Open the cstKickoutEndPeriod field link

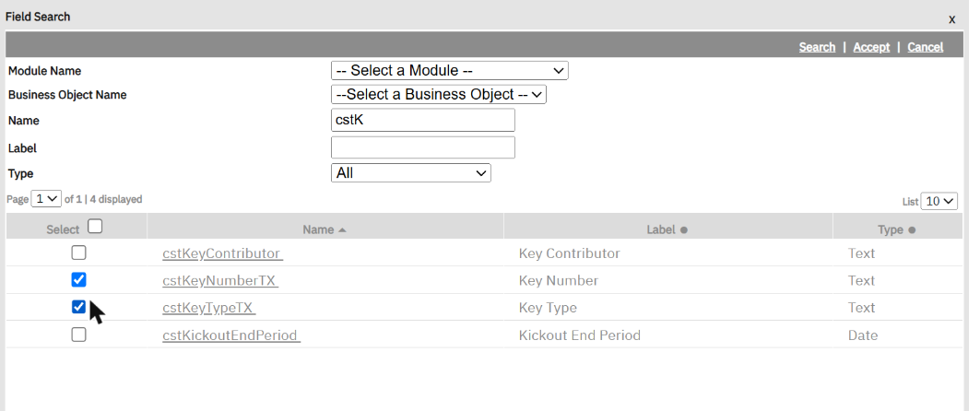(x=231, y=335)
